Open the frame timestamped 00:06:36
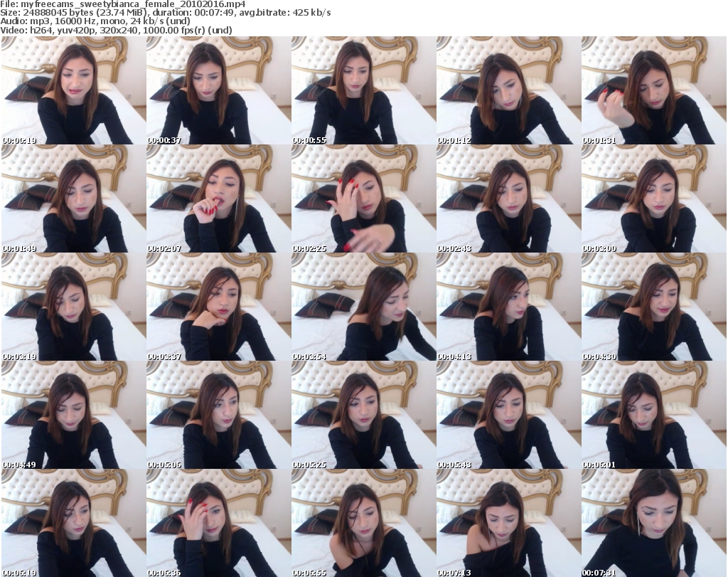This screenshot has width=728, height=577. click(218, 523)
